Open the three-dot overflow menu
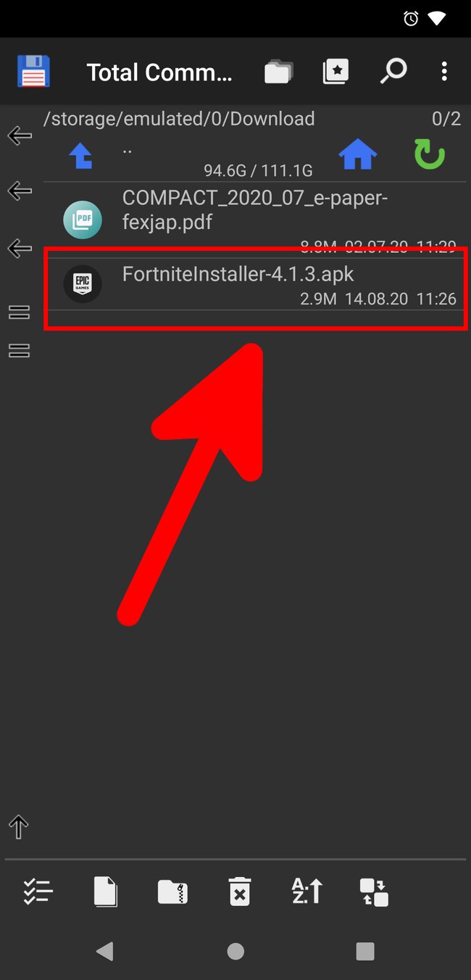This screenshot has width=471, height=980. point(444,71)
